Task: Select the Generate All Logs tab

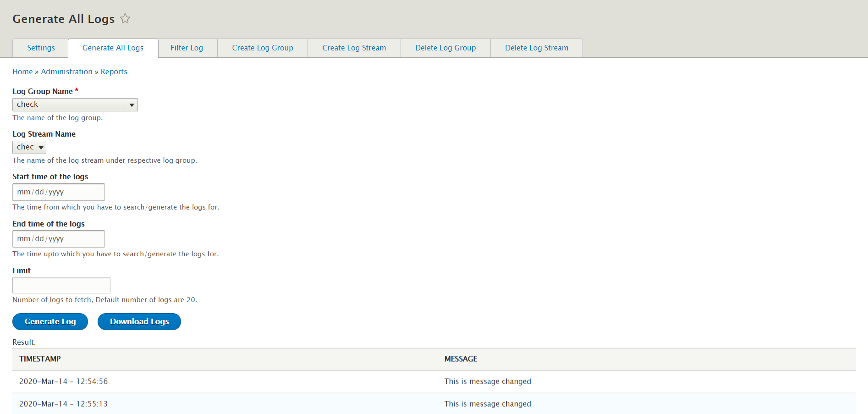Action: tap(113, 48)
